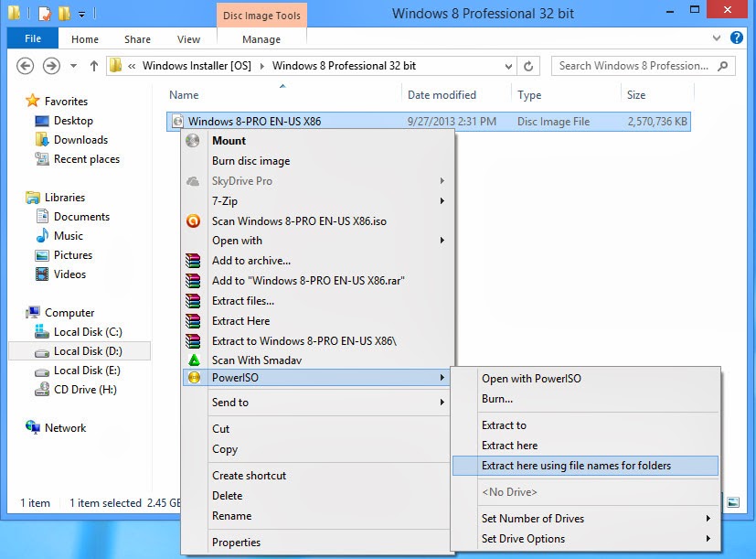Go forward using the Forward arrow button

click(x=51, y=66)
